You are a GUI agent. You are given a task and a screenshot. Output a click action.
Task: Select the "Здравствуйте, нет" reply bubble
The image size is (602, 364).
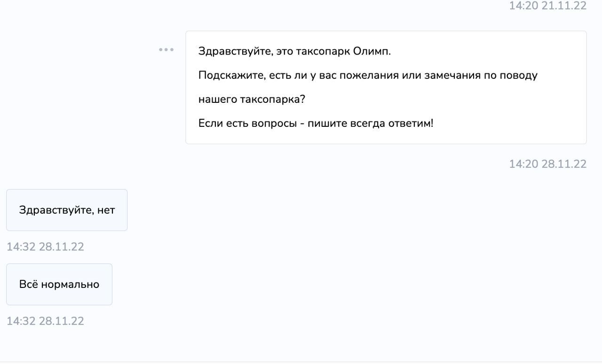pos(67,210)
